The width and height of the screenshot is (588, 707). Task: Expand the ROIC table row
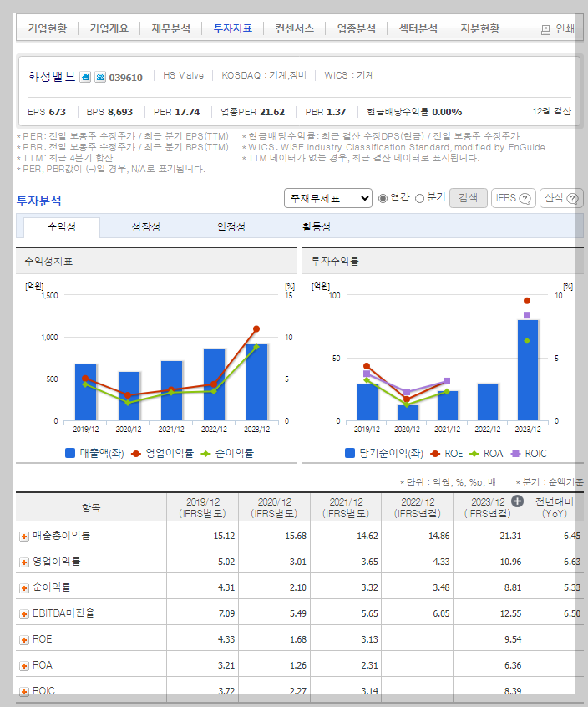[x=24, y=691]
